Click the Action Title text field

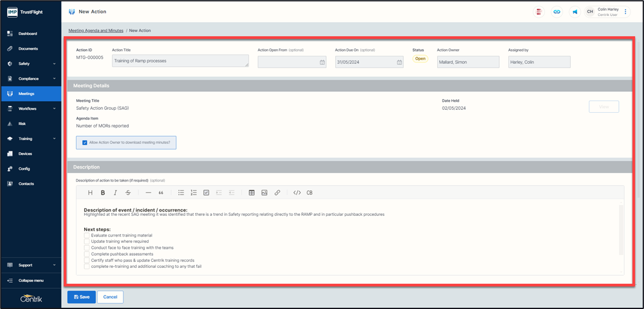click(x=180, y=61)
